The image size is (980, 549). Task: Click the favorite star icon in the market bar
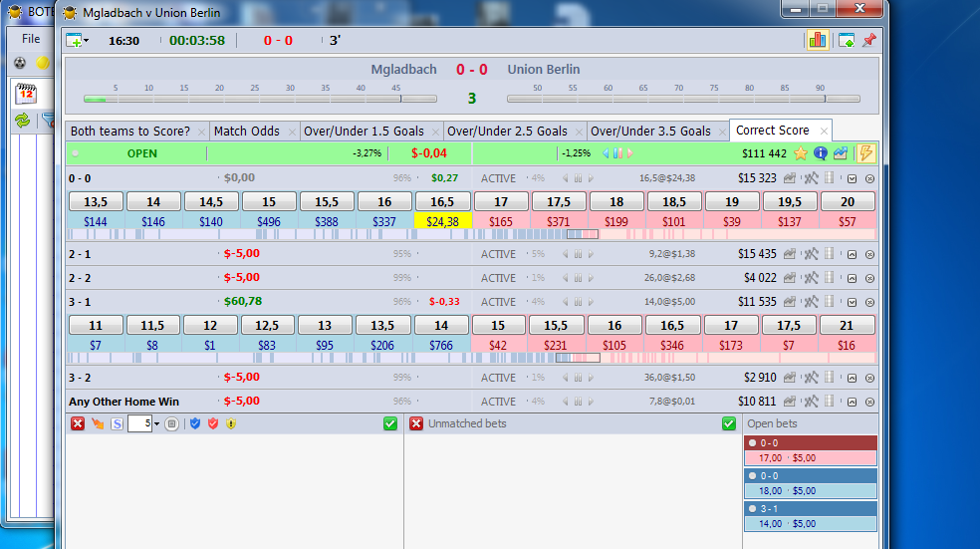tap(800, 153)
